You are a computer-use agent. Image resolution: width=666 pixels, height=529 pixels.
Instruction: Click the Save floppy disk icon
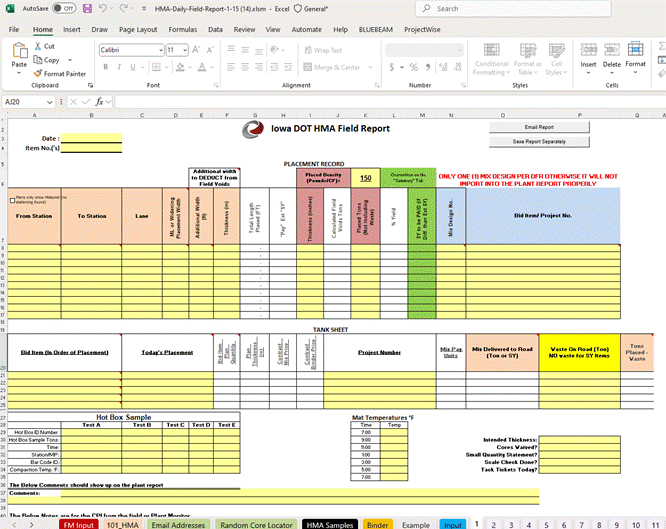point(87,8)
